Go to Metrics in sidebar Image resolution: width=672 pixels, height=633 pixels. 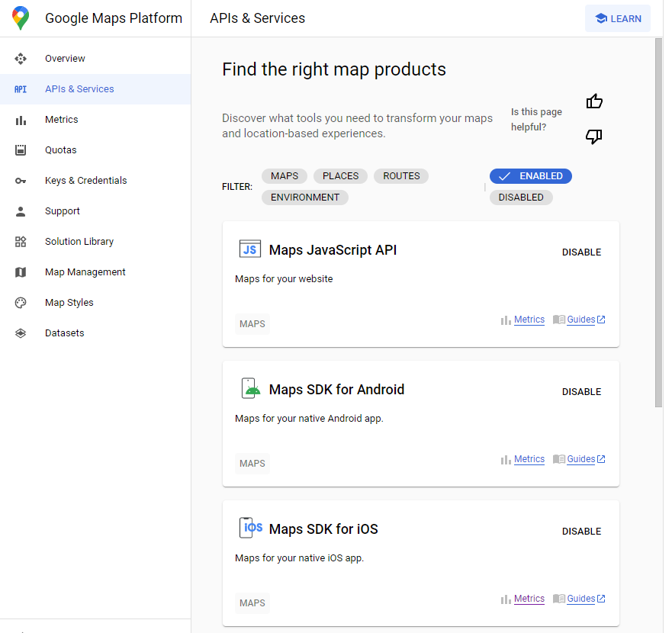(95, 120)
